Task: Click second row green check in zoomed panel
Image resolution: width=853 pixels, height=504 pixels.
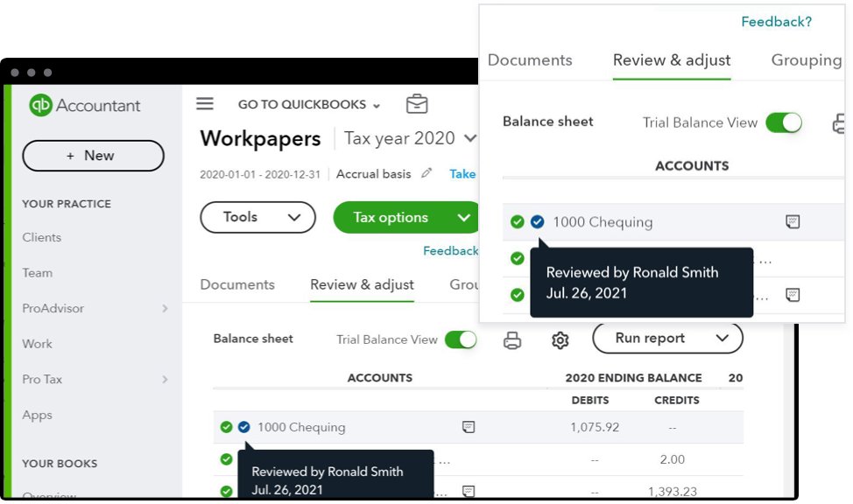Action: click(x=518, y=258)
